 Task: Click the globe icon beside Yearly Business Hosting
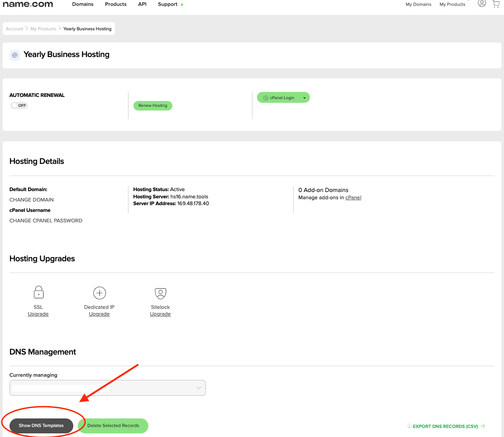point(15,55)
